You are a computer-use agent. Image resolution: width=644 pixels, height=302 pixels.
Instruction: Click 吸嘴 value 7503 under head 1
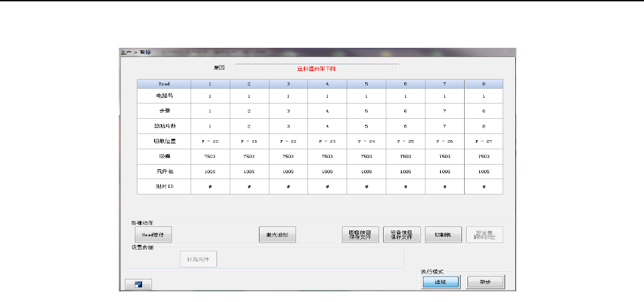(210, 157)
